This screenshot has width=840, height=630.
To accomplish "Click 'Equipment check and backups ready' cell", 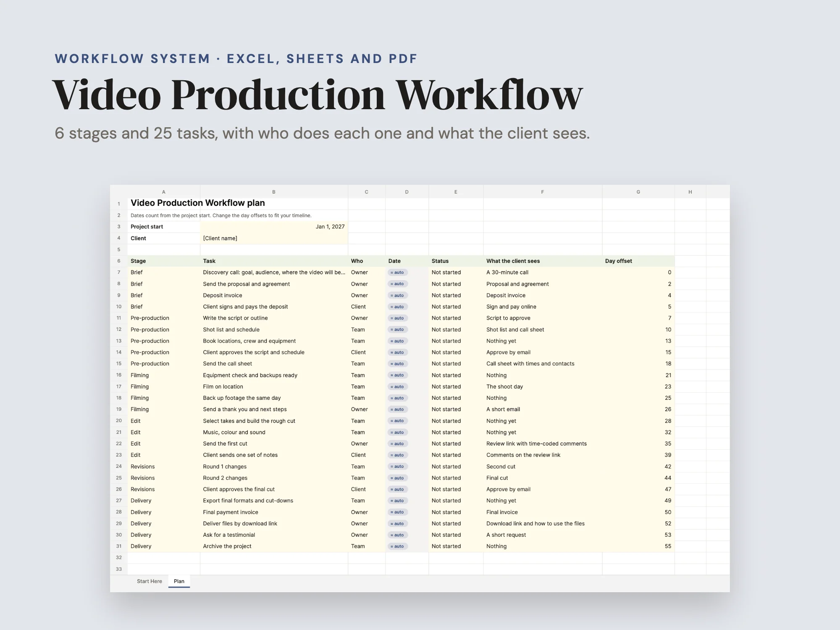I will (274, 375).
